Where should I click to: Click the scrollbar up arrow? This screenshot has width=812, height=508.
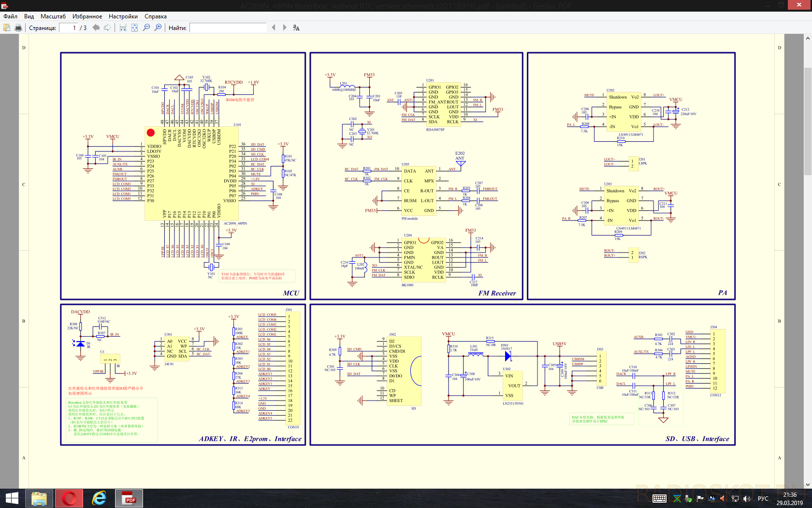click(x=808, y=38)
